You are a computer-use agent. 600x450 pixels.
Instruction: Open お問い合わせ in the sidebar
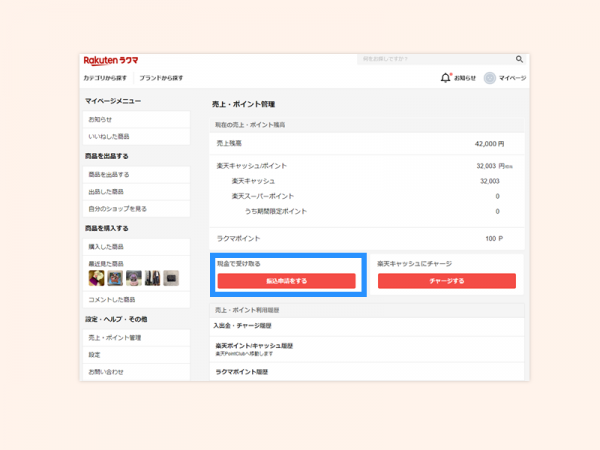click(136, 372)
